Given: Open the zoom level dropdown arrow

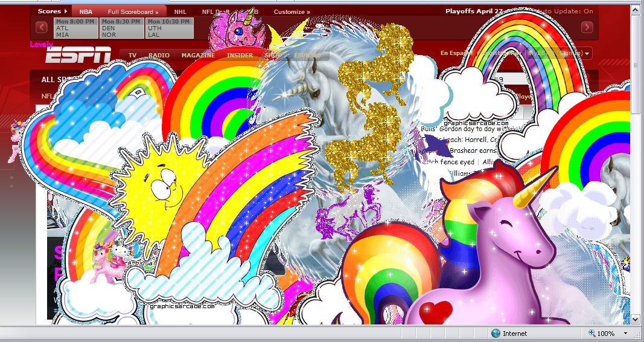Looking at the screenshot, I should [625, 334].
